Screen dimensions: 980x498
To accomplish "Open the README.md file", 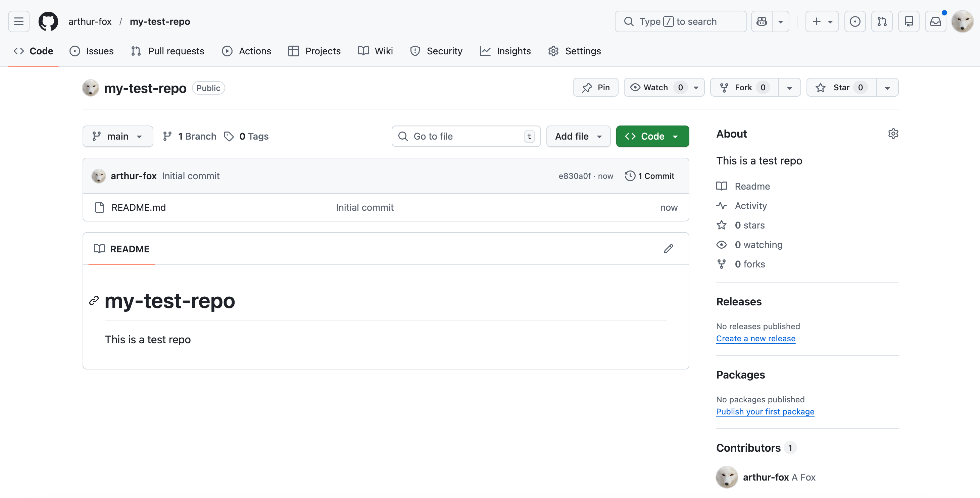I will coord(139,207).
